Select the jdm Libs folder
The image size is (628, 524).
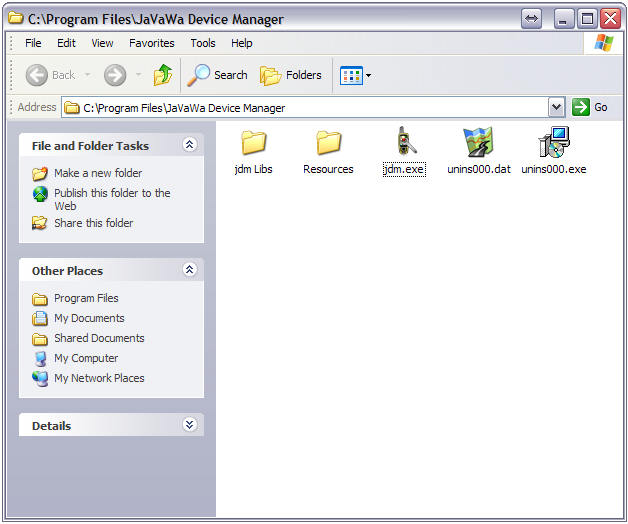coord(253,143)
